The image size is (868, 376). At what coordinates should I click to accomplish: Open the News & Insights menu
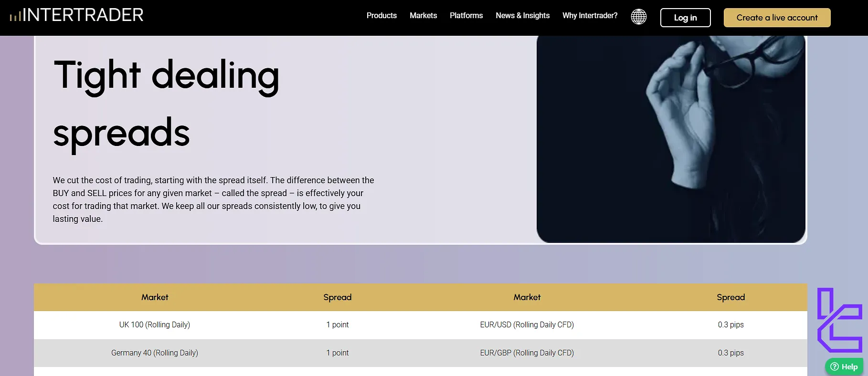tap(522, 16)
